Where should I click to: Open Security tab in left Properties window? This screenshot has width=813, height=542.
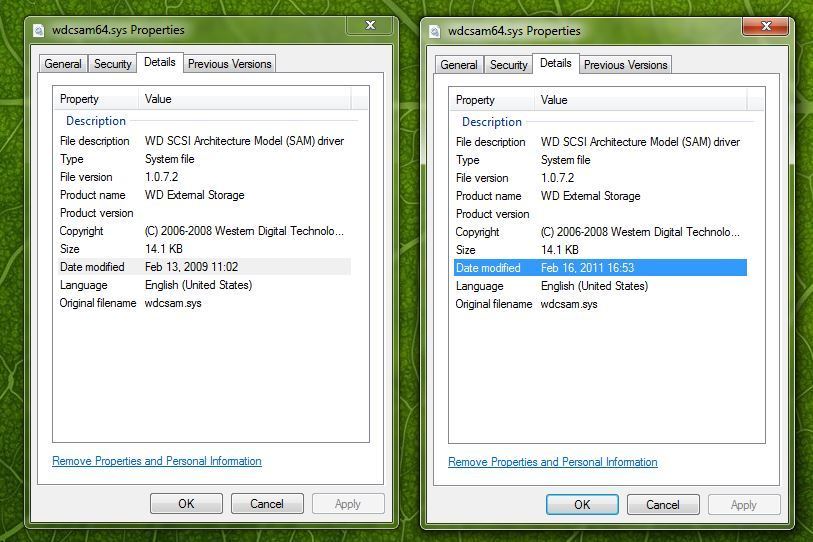click(113, 64)
